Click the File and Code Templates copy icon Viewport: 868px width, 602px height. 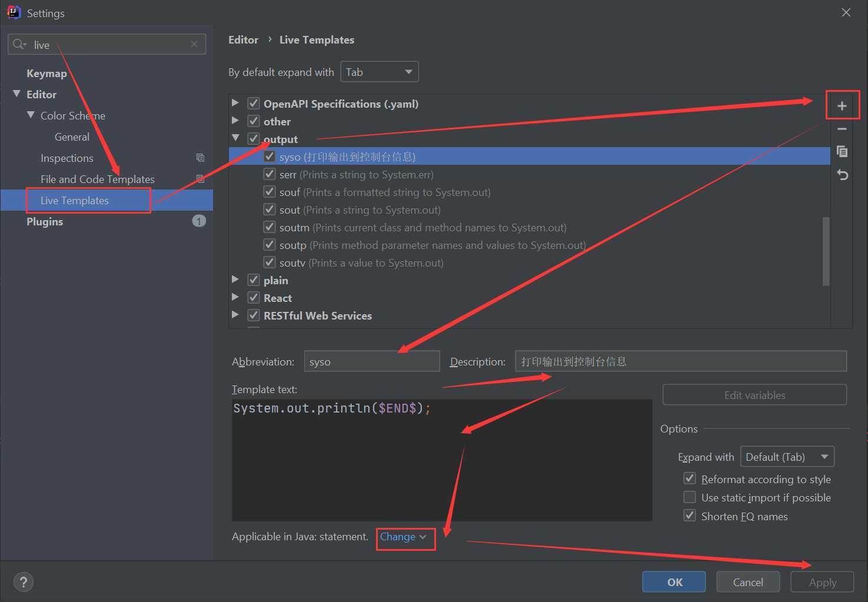[x=200, y=179]
